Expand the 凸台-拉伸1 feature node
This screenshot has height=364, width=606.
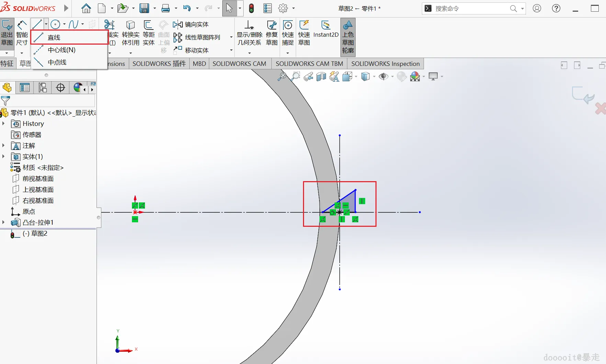[3, 222]
